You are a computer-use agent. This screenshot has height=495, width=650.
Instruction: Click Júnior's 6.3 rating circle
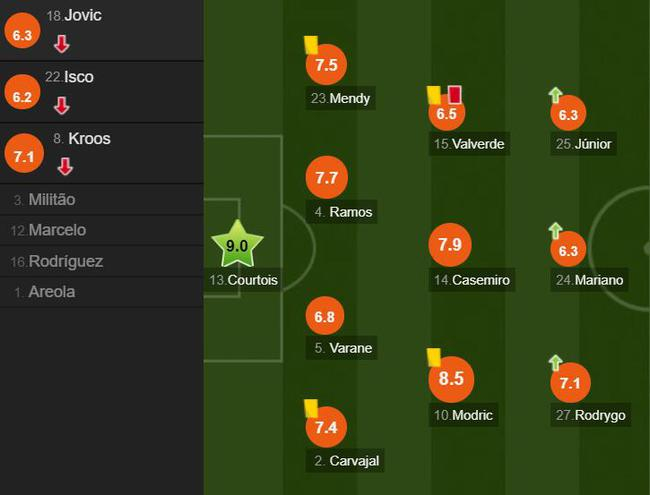pos(569,115)
